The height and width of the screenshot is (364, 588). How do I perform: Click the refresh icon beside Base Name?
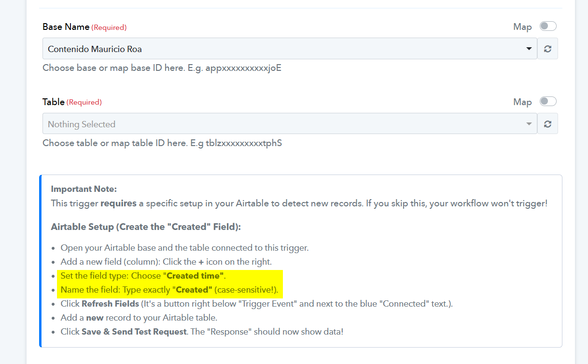coord(547,49)
